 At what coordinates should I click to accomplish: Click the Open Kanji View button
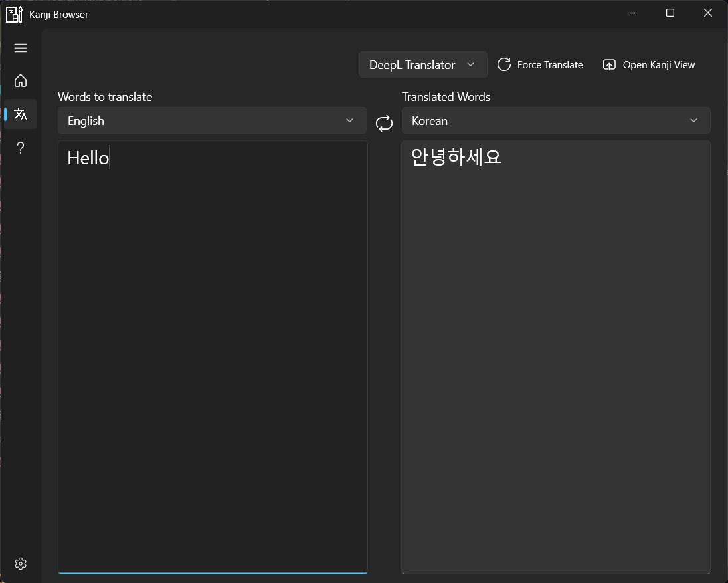pyautogui.click(x=649, y=65)
